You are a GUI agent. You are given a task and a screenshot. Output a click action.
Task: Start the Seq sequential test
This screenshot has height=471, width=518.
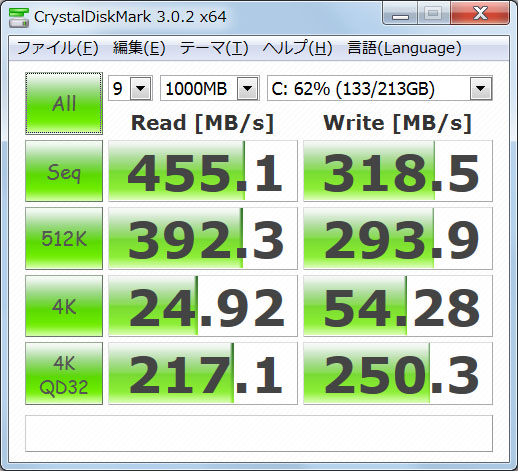(x=64, y=171)
